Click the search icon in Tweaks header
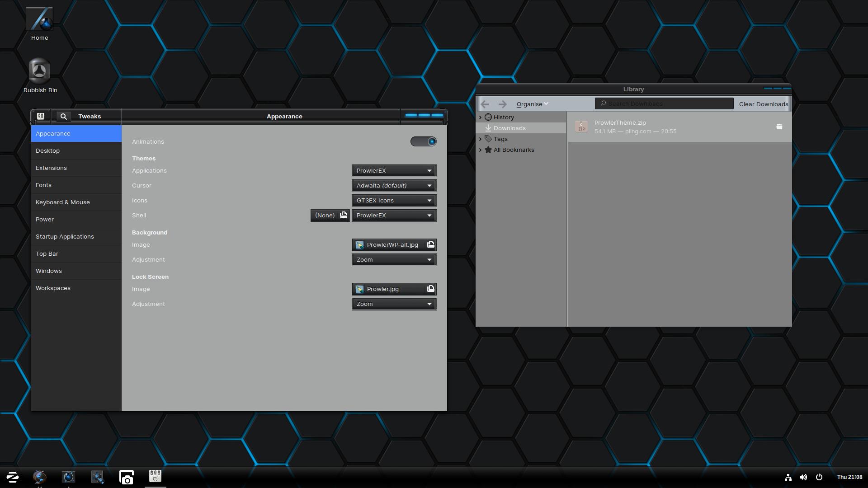The width and height of the screenshot is (868, 488). tap(64, 116)
